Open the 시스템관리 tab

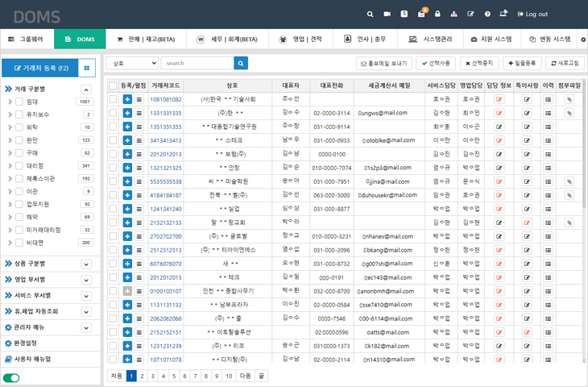click(x=430, y=39)
